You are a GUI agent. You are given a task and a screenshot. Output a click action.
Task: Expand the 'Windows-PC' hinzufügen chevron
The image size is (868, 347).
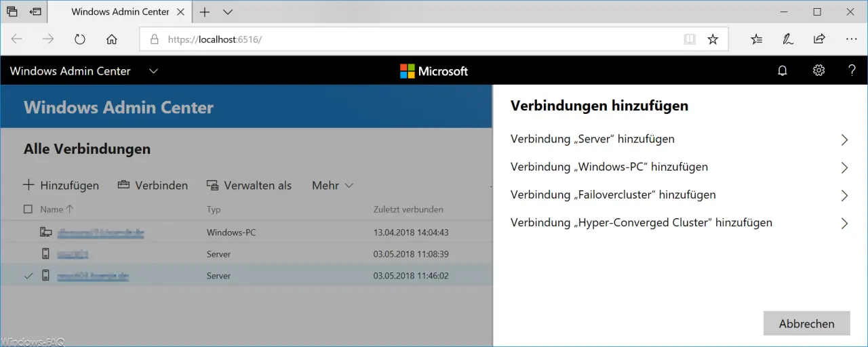click(844, 168)
